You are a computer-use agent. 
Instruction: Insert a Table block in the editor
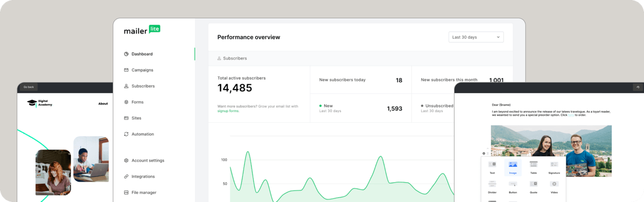click(533, 168)
